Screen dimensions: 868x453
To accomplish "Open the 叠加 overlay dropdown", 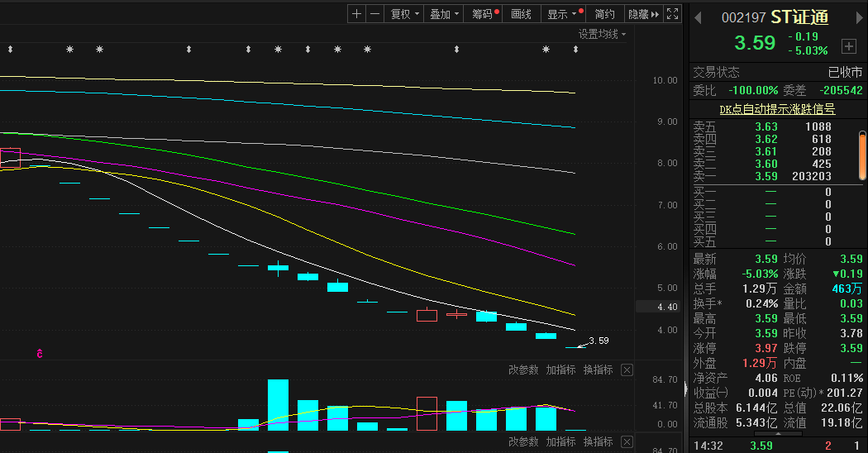I will (445, 14).
